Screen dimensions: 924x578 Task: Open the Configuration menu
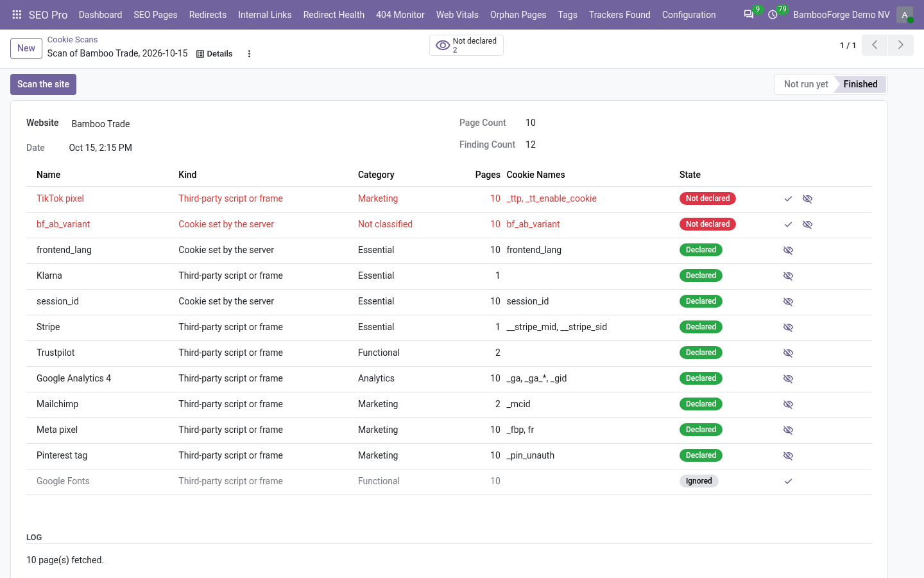(689, 14)
